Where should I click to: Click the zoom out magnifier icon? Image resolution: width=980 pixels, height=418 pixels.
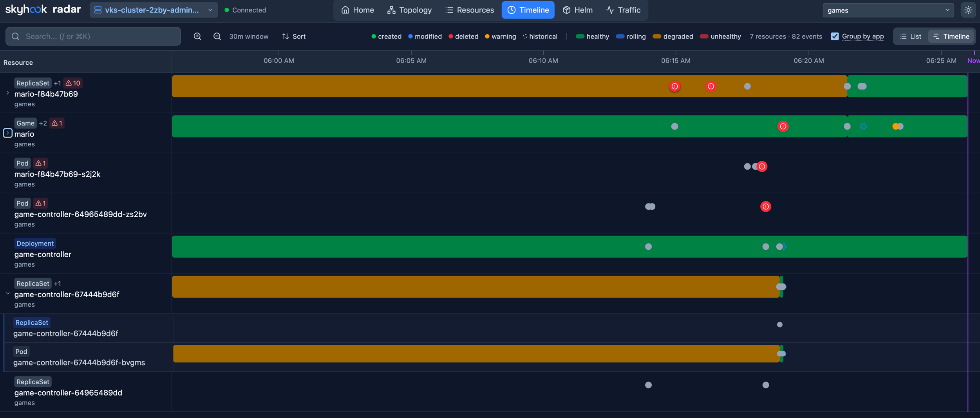point(217,36)
